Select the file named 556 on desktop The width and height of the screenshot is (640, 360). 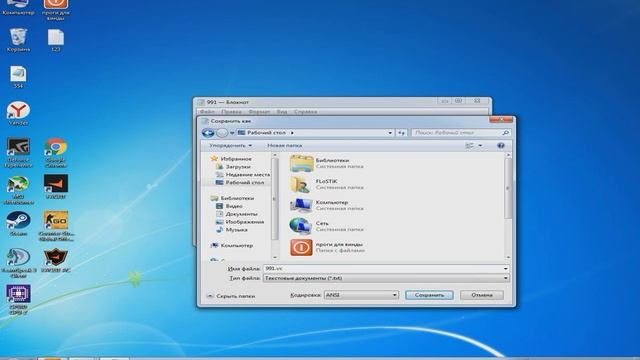(18, 77)
